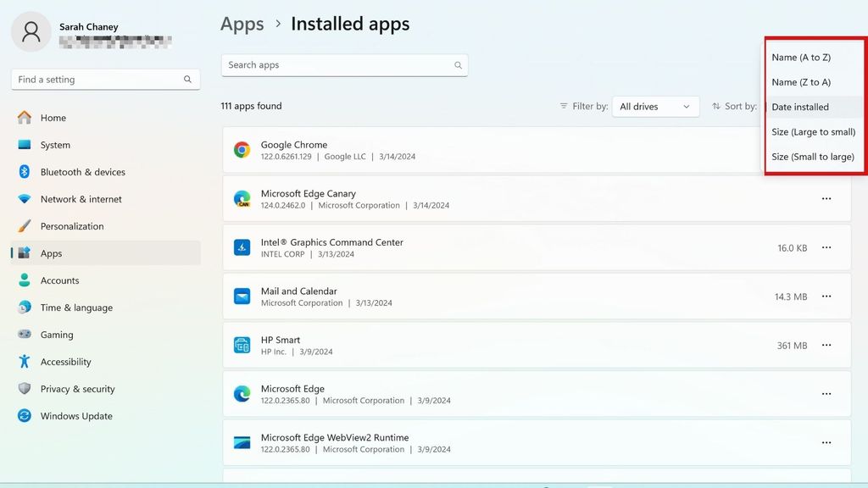
Task: Click the Apps breadcrumb link
Action: coord(242,24)
